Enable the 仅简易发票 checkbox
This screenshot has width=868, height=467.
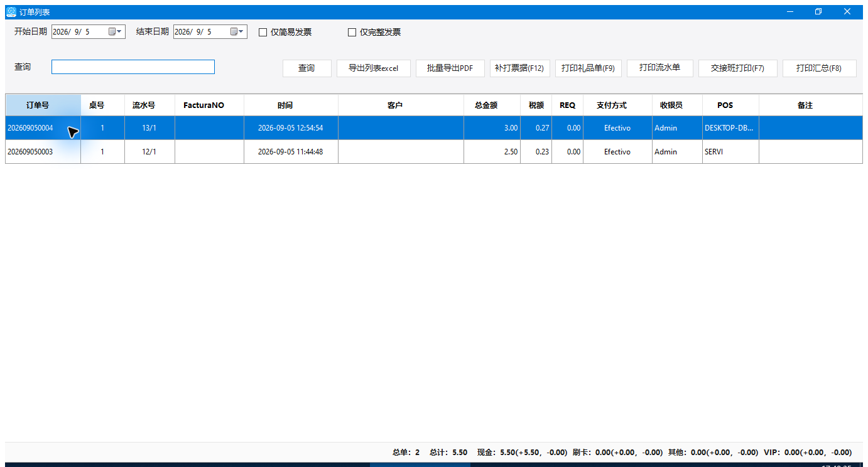(x=263, y=32)
